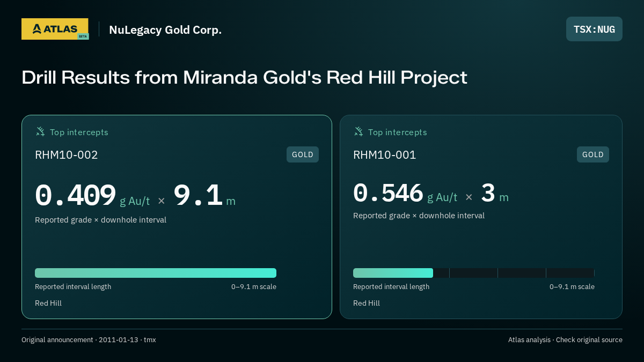Image resolution: width=644 pixels, height=362 pixels.
Task: Click the Atlas analysis · Check original source note
Action: pos(565,340)
